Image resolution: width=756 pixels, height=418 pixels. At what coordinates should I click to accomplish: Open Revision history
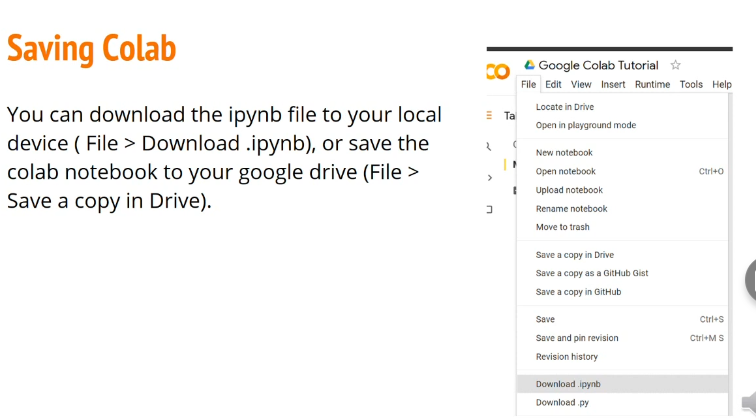[622, 357]
